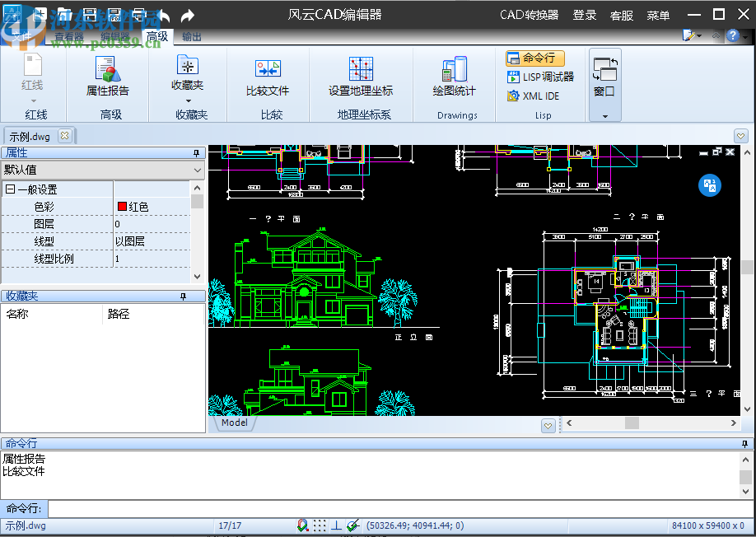Open the document tabs list dropdown
Image resolution: width=756 pixels, height=537 pixels.
[741, 136]
